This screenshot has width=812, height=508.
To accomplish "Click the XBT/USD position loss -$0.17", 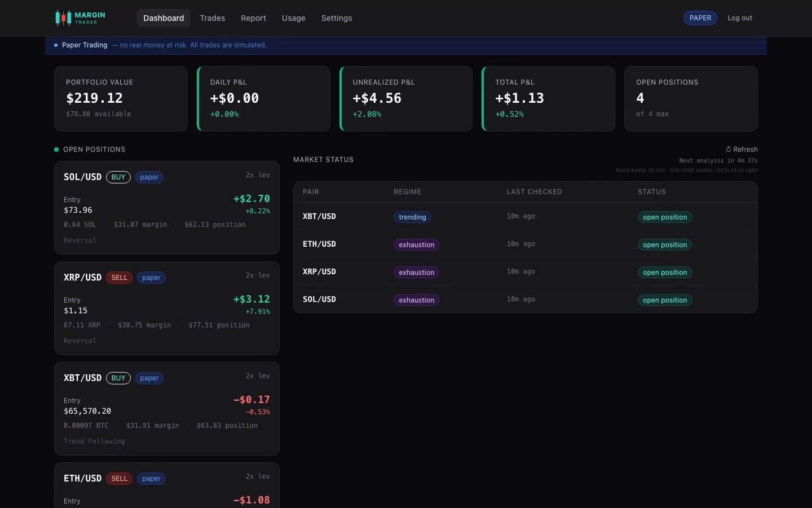I will (251, 400).
